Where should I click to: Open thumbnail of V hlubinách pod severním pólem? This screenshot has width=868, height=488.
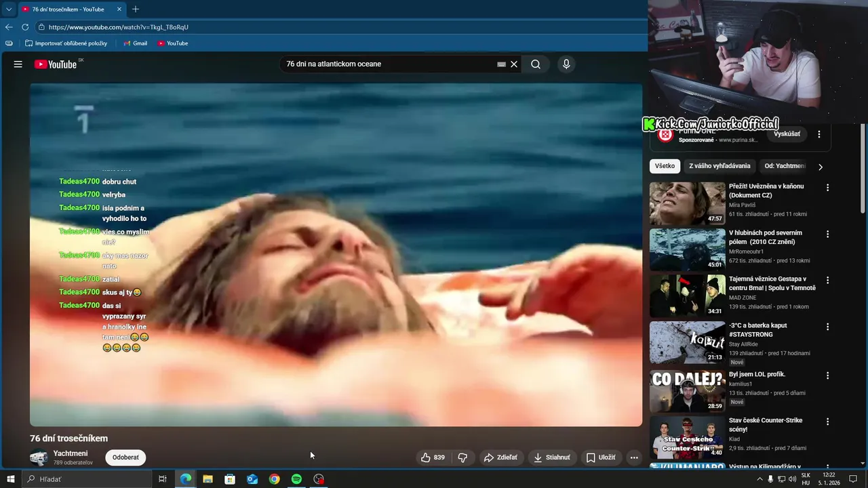[x=687, y=249]
